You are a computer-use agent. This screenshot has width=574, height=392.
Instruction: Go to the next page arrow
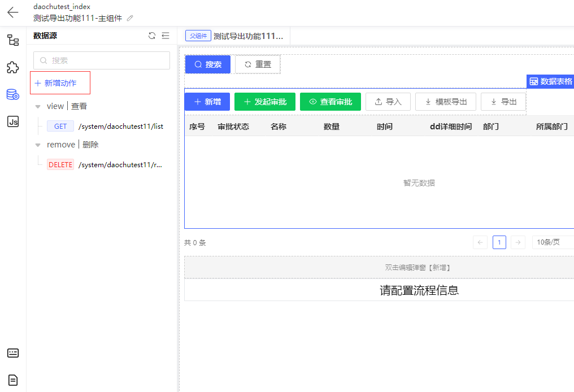518,242
